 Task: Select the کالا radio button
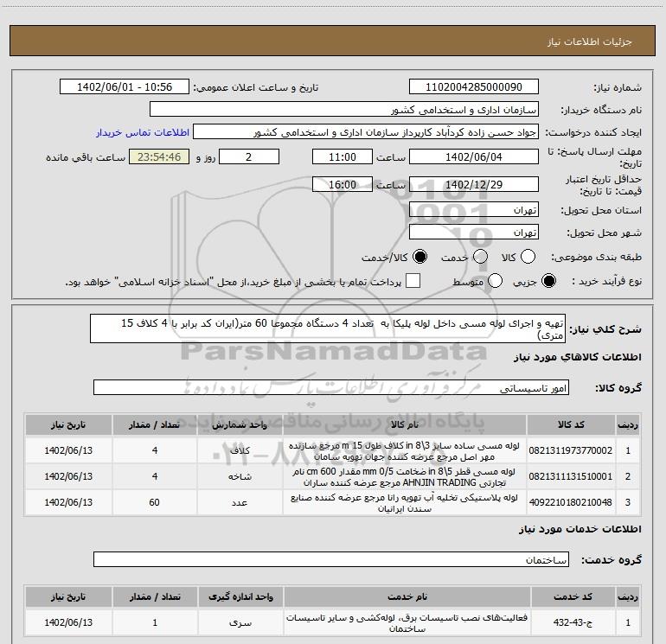tap(528, 258)
